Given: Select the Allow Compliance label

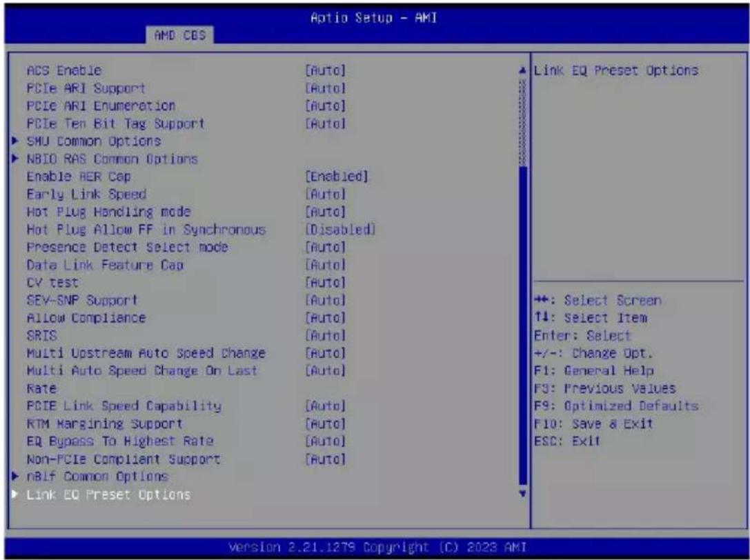Looking at the screenshot, I should 86,318.
